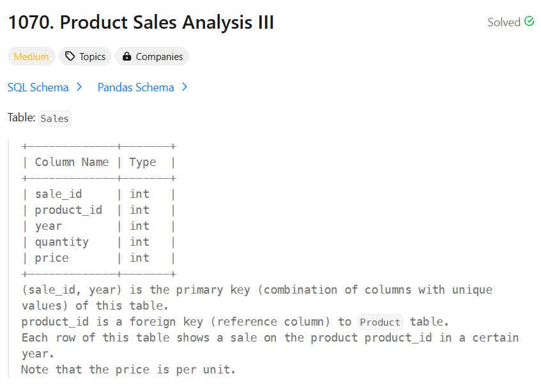Click the "Column Name" header in schema
This screenshot has width=541, height=392.
pyautogui.click(x=72, y=162)
